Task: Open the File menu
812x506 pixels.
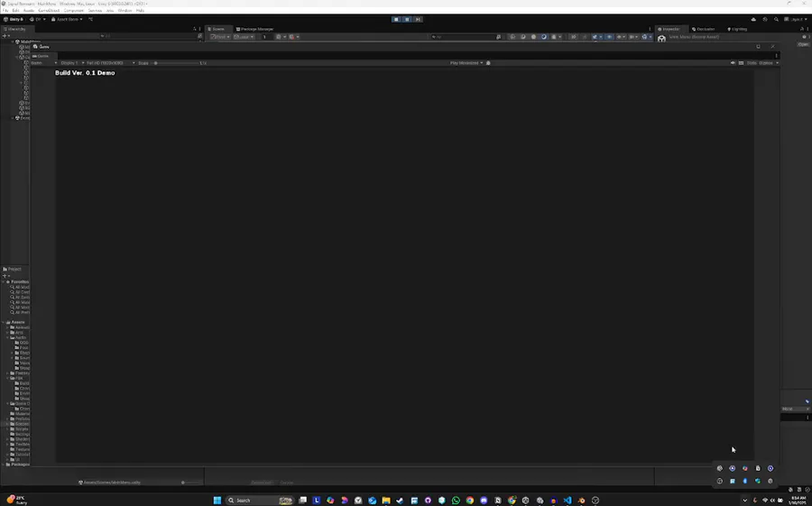Action: point(5,10)
